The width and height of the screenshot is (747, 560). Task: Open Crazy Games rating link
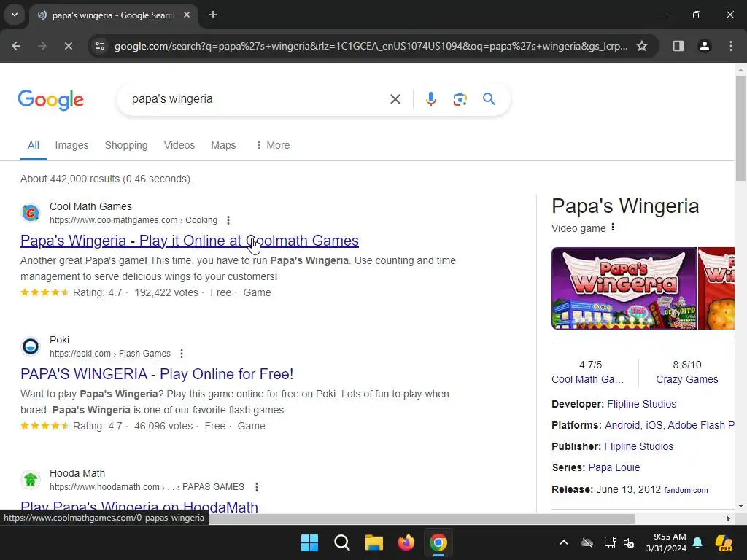click(686, 379)
